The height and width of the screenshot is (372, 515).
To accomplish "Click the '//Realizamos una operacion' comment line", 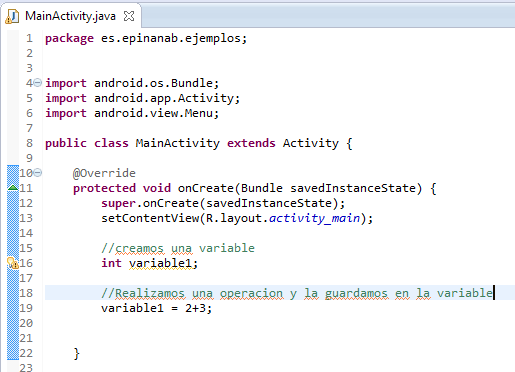I will pos(297,293).
